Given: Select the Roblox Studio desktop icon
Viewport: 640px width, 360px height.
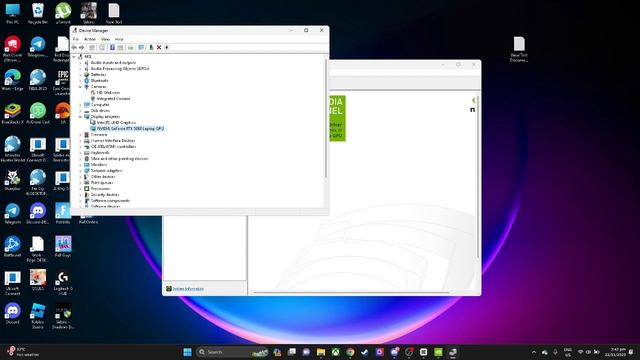Looking at the screenshot, I should point(38,316).
